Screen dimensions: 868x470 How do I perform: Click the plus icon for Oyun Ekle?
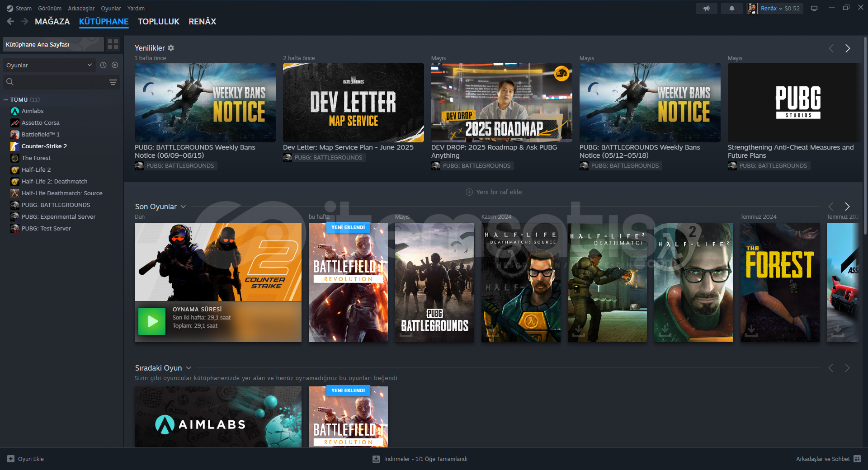pyautogui.click(x=11, y=459)
